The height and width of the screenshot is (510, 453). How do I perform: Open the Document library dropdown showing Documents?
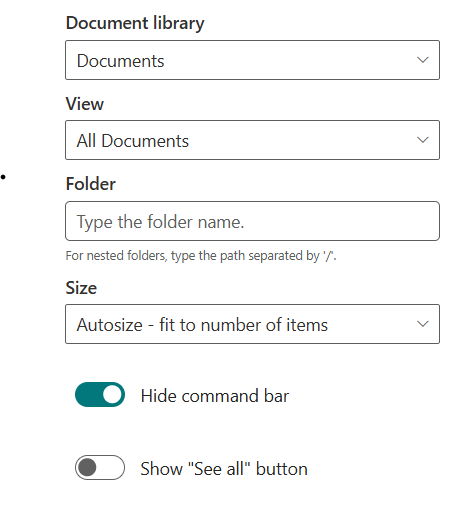coord(252,60)
